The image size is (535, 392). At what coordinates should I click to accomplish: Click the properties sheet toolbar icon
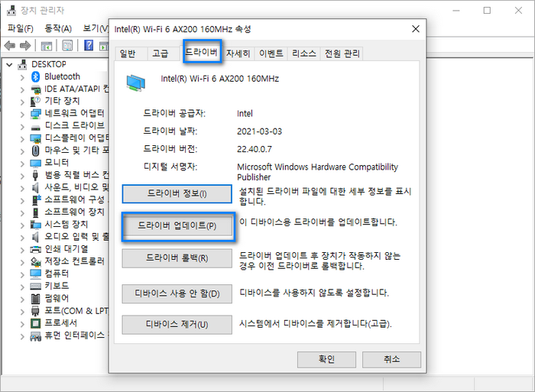(67, 45)
